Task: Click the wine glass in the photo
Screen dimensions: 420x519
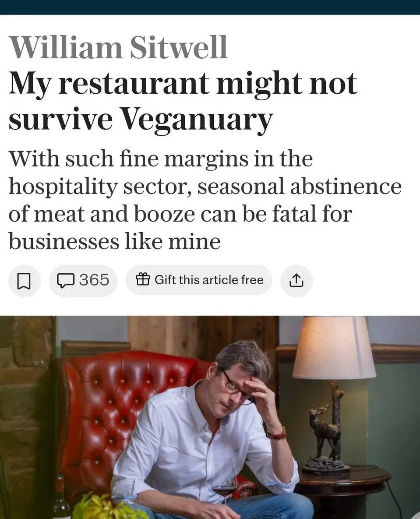Action: [224, 489]
